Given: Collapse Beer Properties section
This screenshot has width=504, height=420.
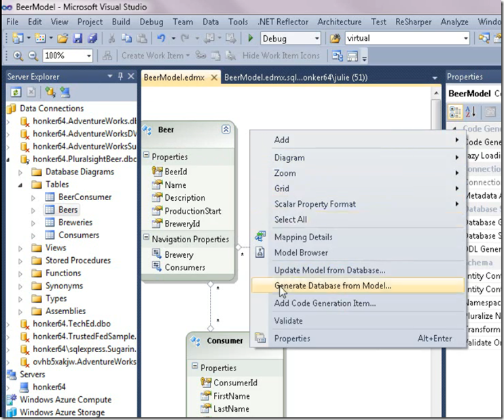Looking at the screenshot, I should click(x=146, y=155).
